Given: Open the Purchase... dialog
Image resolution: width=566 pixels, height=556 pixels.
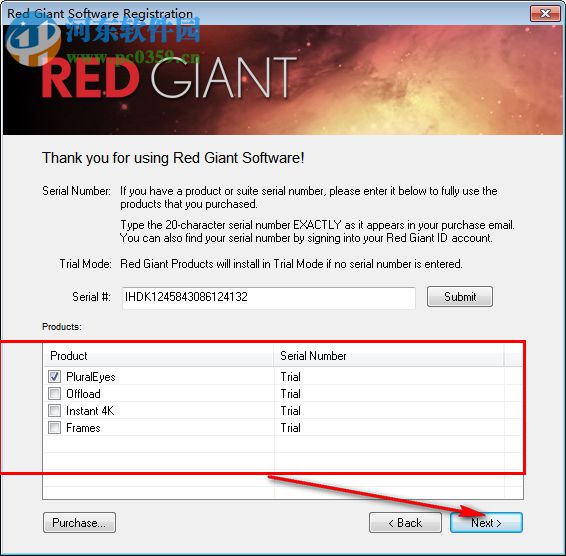Looking at the screenshot, I should click(79, 522).
